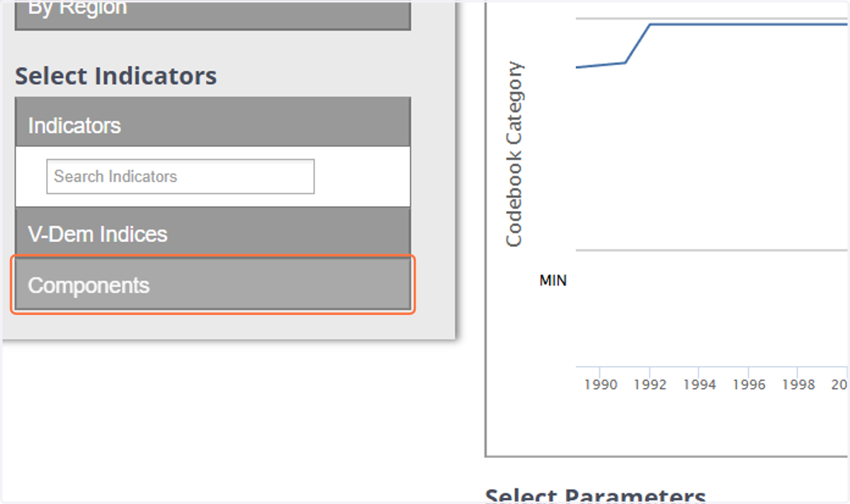Screen dimensions: 850x504
Task: Select the 1990 year tick
Action: [x=599, y=384]
